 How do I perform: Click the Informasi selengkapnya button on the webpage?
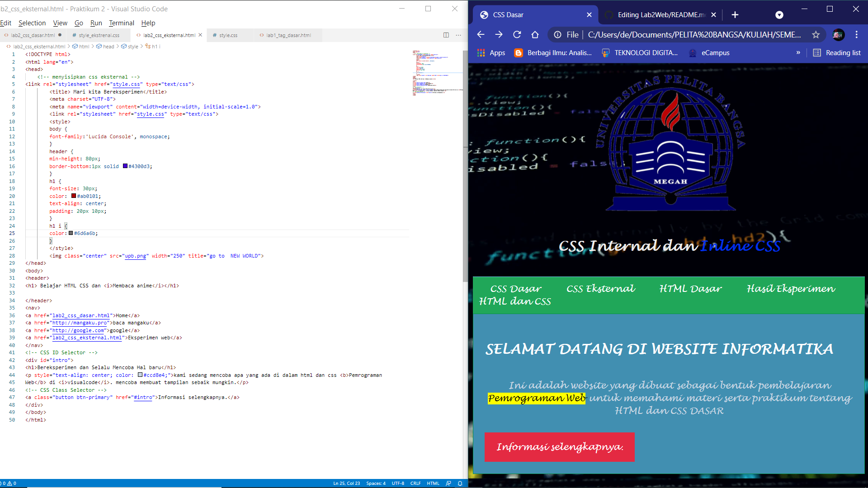click(559, 447)
